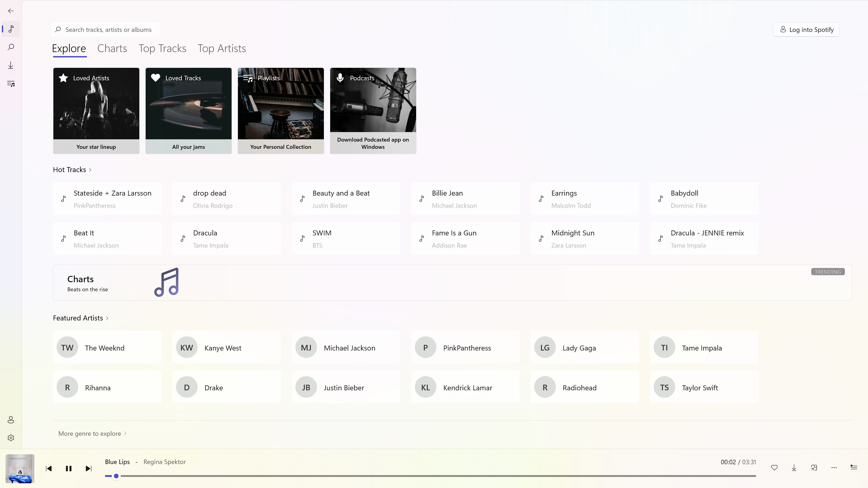Seek along the track progress slider
Viewport: 868px width, 488px height.
point(431,476)
